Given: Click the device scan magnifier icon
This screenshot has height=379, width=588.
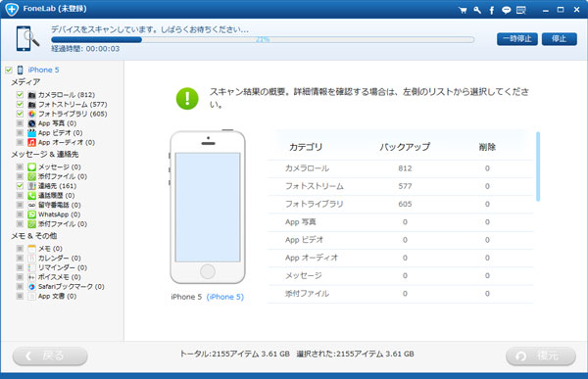Looking at the screenshot, I should pyautogui.click(x=27, y=38).
